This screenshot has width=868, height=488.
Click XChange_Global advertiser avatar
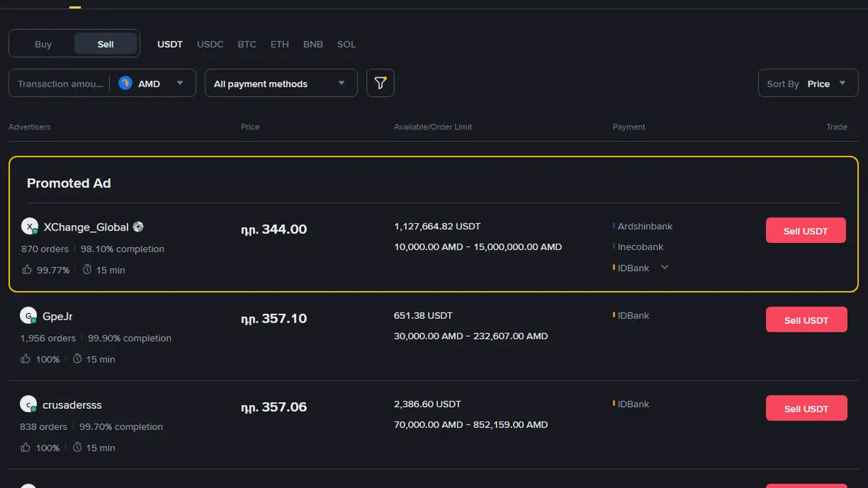coord(30,226)
